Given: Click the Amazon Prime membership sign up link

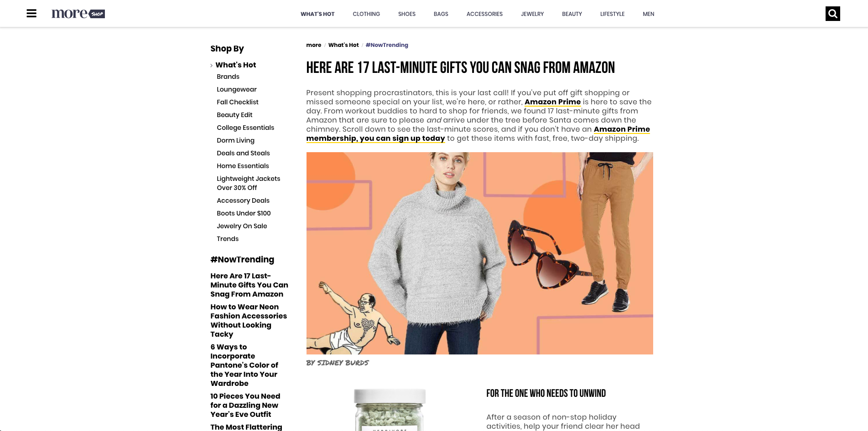Looking at the screenshot, I should [478, 134].
